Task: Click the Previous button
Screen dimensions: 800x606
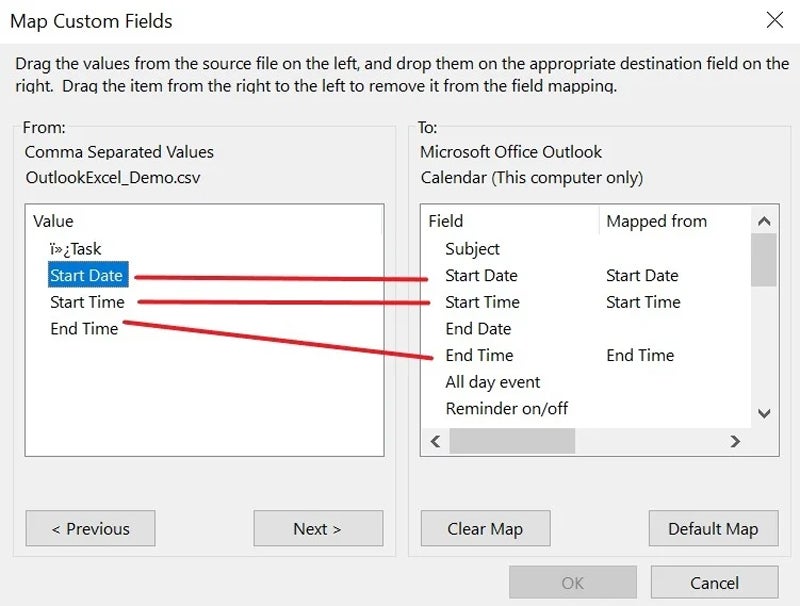Action: pos(90,528)
